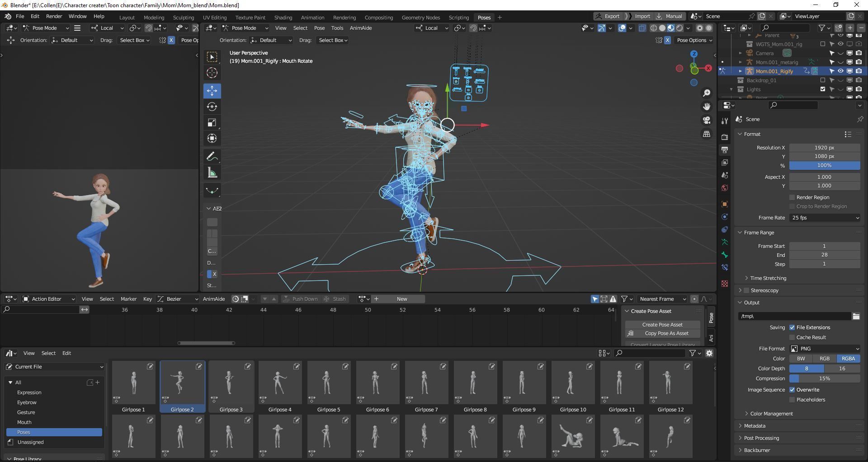Viewport: 868px width, 462px height.
Task: Click the pan hand viewport icon
Action: 707,107
